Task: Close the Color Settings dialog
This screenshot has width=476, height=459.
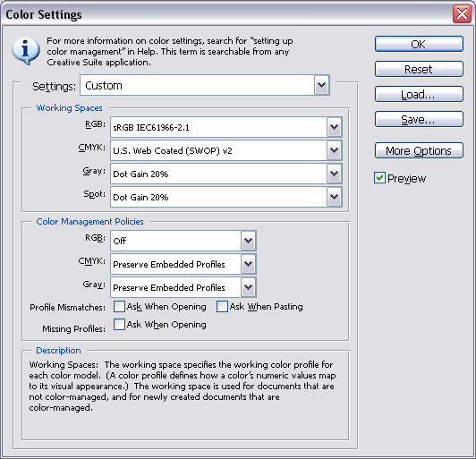Action: point(462,14)
